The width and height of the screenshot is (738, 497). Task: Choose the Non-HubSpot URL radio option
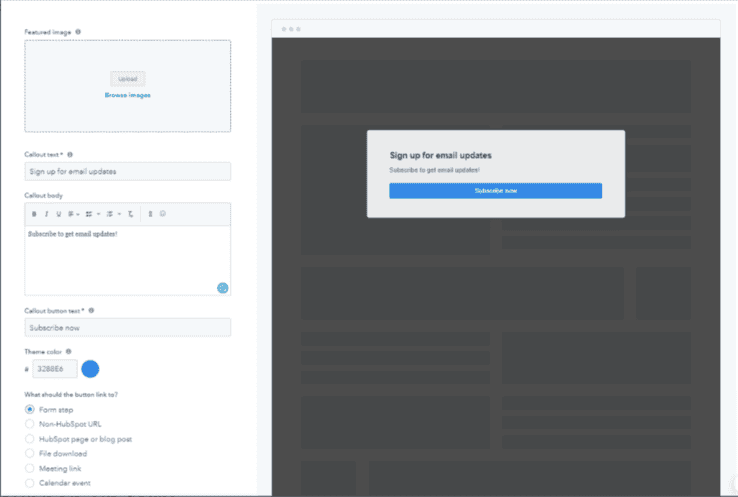click(x=29, y=424)
